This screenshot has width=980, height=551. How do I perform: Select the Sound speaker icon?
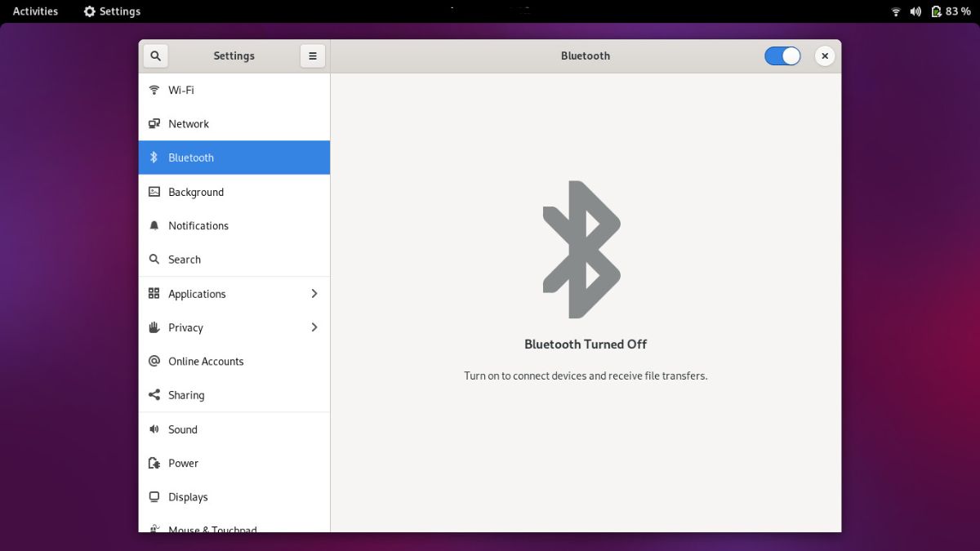[x=154, y=429]
